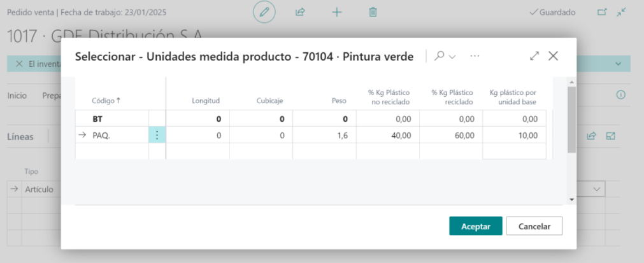644x263 pixels.
Task: Open the row menu for PAQ.
Action: click(x=157, y=135)
